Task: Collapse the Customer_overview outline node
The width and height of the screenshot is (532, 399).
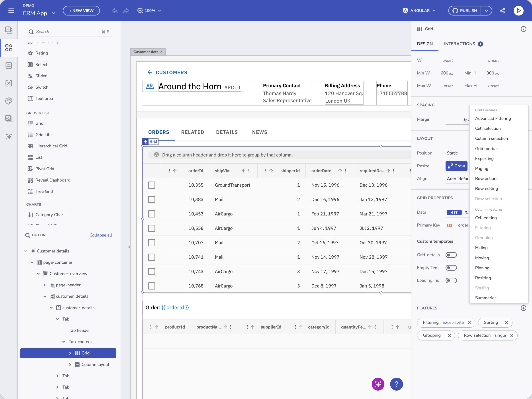Action: 38,274
